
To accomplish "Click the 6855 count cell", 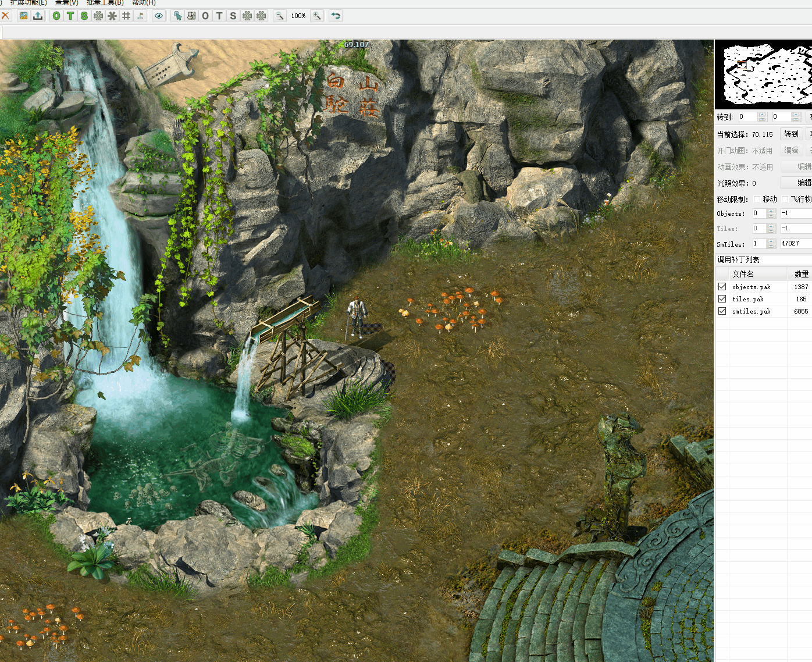I will [801, 311].
